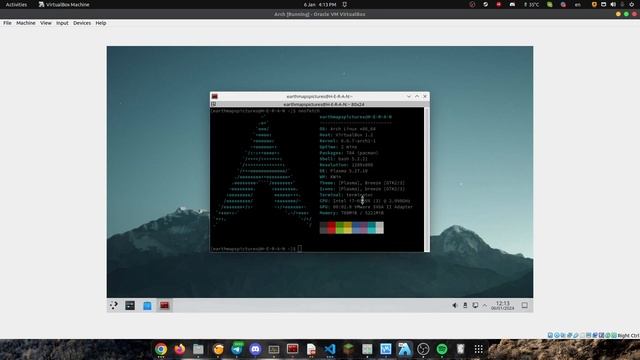
Task: Click the Terminator terminal scrollbar
Action: (427, 180)
